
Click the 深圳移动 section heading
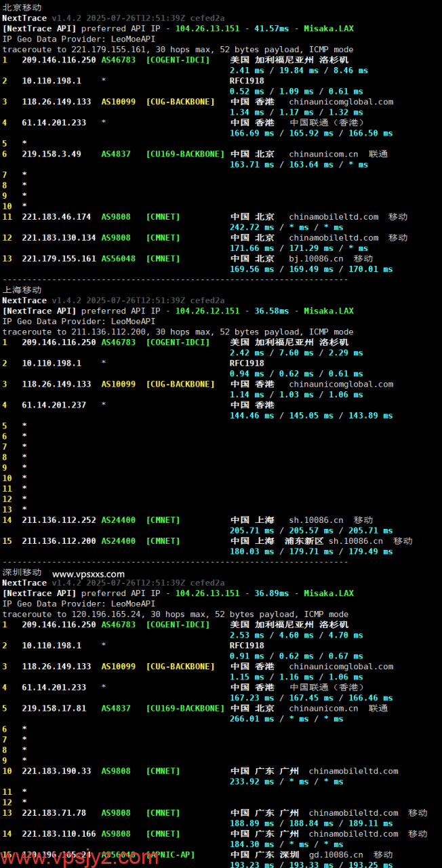point(22,572)
